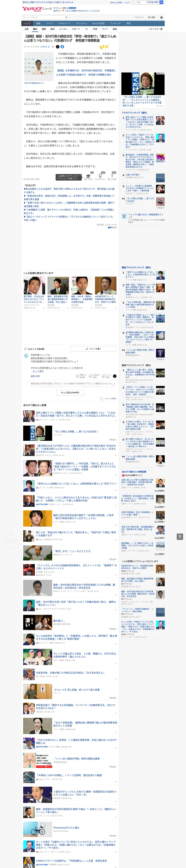This screenshot has width=186, height=868.
Task: Expand comment with …もっと見る
Action: tap(37, 371)
